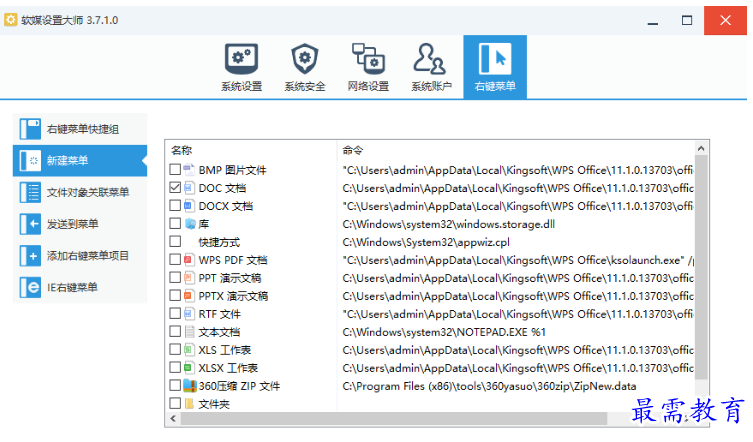Open 添加右键菜单项目 in the sidebar
The width and height of the screenshot is (753, 442).
point(80,256)
